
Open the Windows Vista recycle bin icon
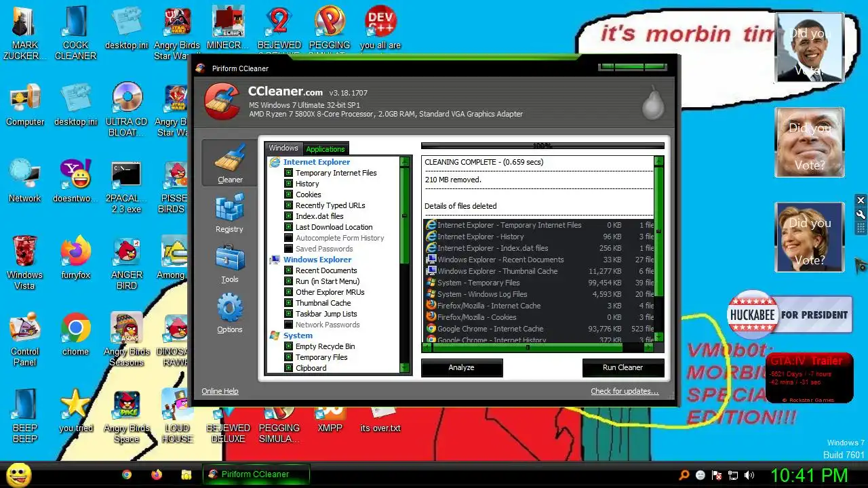[x=24, y=262]
